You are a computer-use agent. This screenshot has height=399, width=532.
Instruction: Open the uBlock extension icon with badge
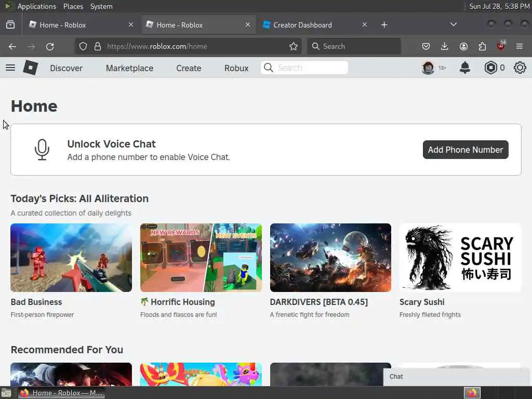coord(501,46)
